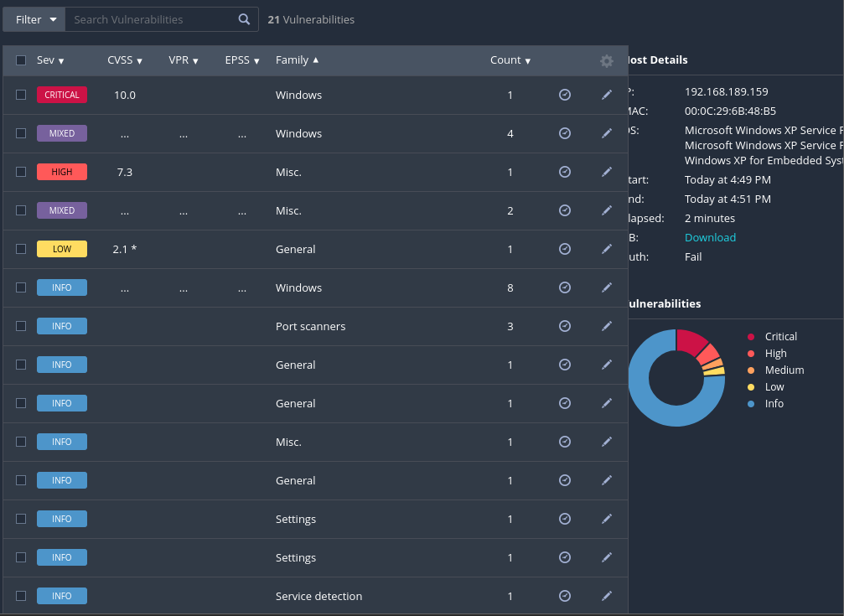Viewport: 844px width, 616px height.
Task: Click pencil icon in MIXED Windows row
Action: (x=607, y=133)
